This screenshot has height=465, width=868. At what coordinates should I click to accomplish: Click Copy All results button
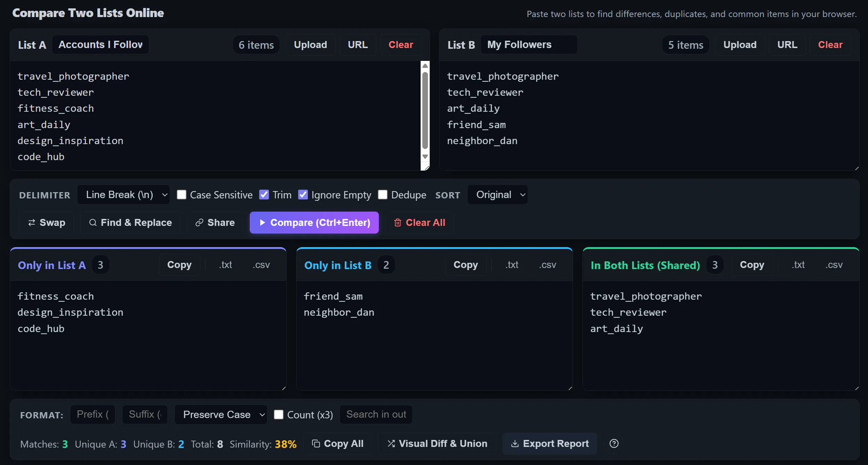click(x=337, y=443)
